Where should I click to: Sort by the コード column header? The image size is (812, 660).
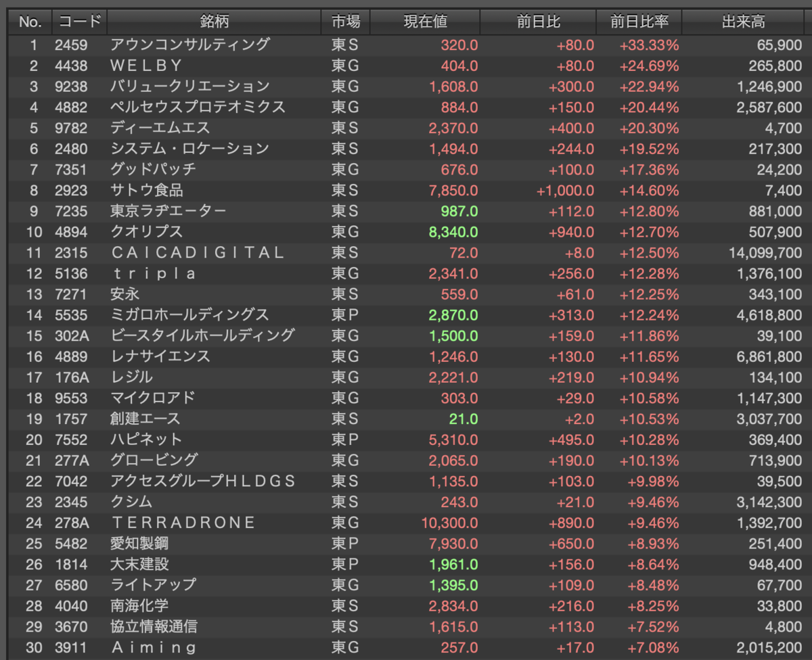pos(80,22)
